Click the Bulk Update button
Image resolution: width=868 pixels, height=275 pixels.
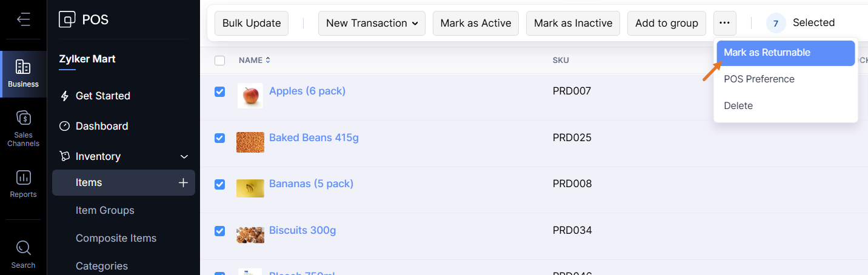[x=252, y=23]
